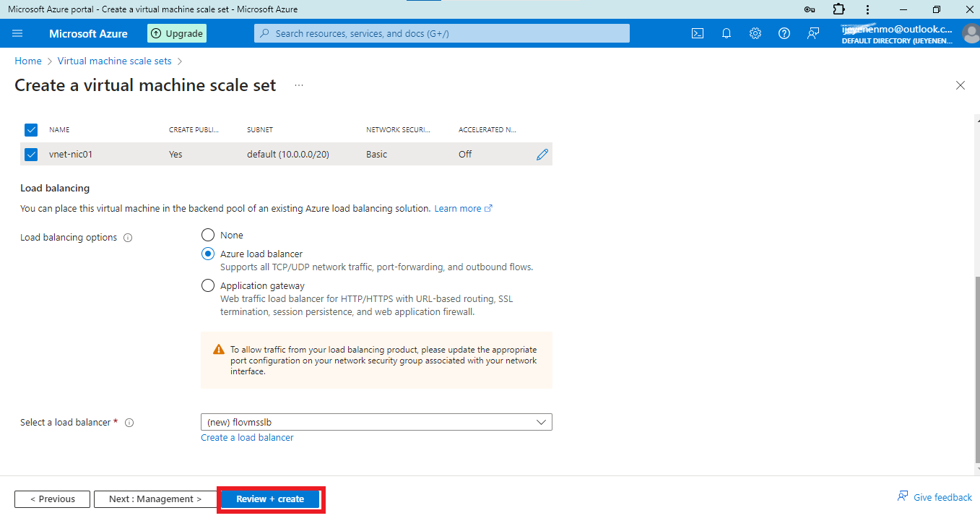Select the account email text in the header
Image resolution: width=980 pixels, height=526 pixels.
click(x=896, y=30)
